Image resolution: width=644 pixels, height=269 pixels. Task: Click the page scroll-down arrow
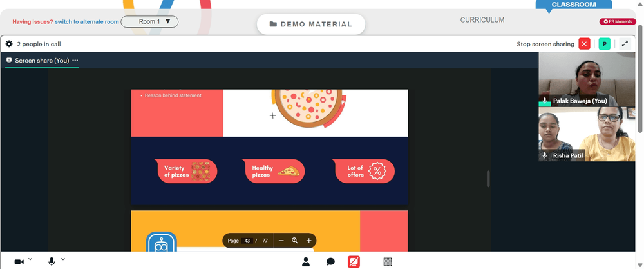point(640,265)
